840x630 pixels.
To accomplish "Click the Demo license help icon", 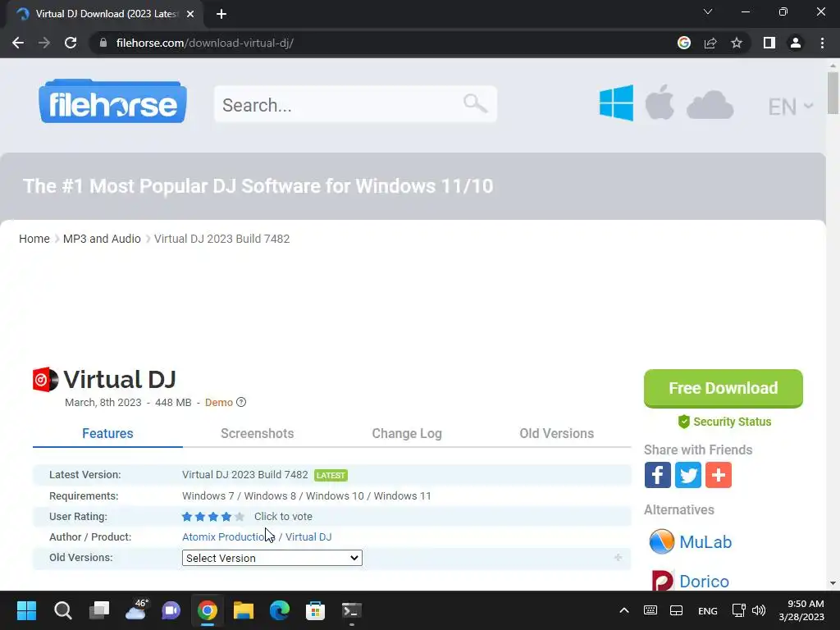I will pyautogui.click(x=242, y=402).
